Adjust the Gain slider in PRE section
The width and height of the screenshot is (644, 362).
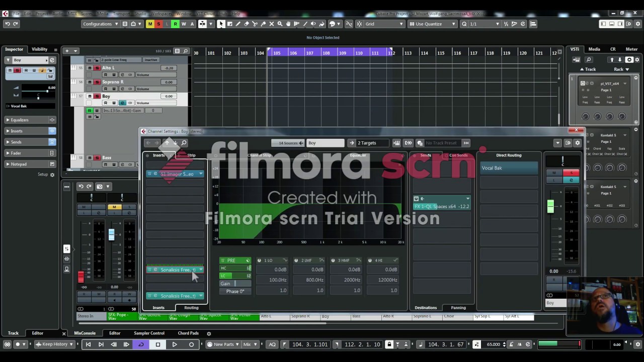coord(235,284)
